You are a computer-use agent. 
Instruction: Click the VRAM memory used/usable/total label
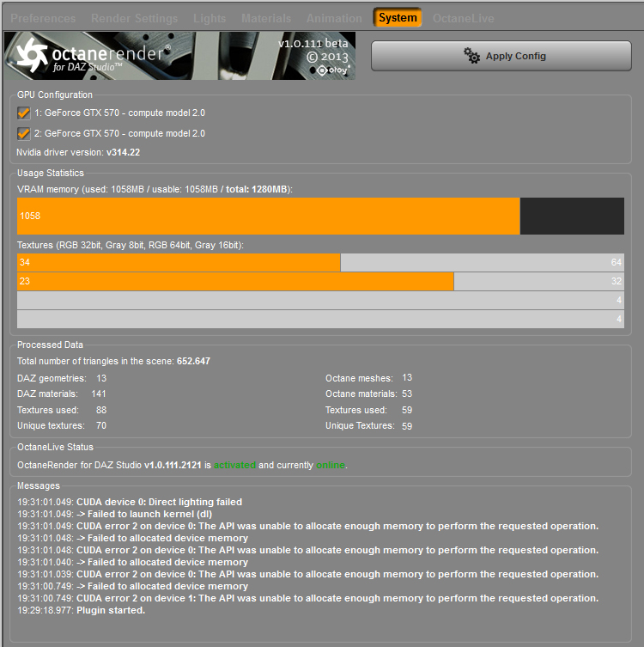[x=155, y=189]
